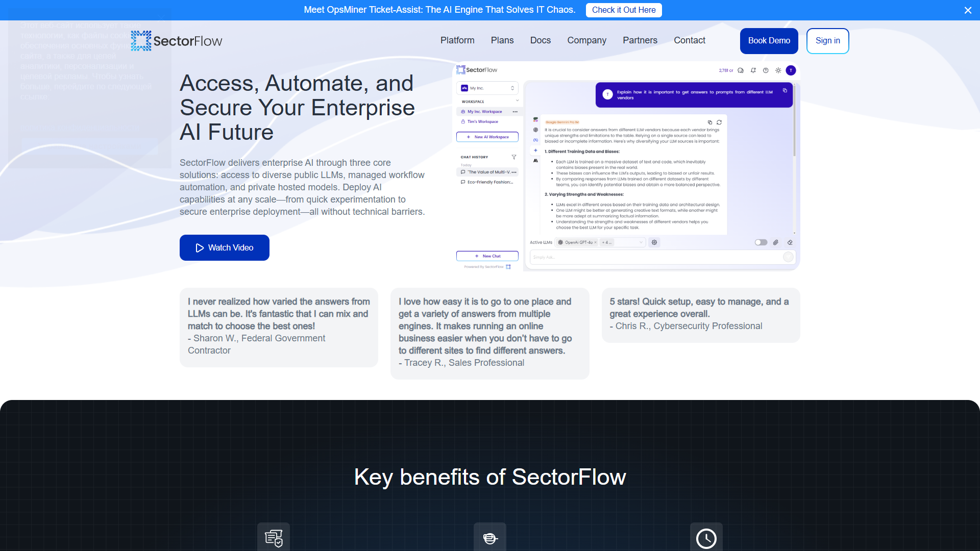Select Partners in the navigation
Screen dimensions: 980x551
point(640,40)
